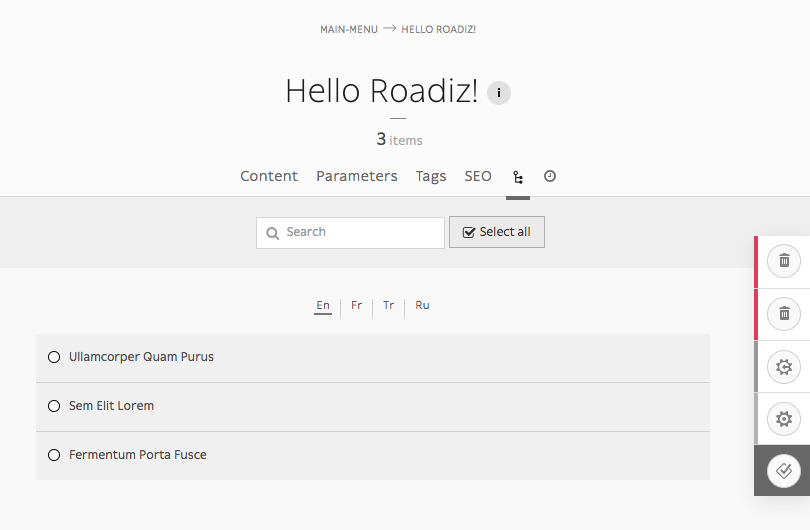Screen dimensions: 810x530
Task: Open the Tags tab
Action: pyautogui.click(x=431, y=176)
